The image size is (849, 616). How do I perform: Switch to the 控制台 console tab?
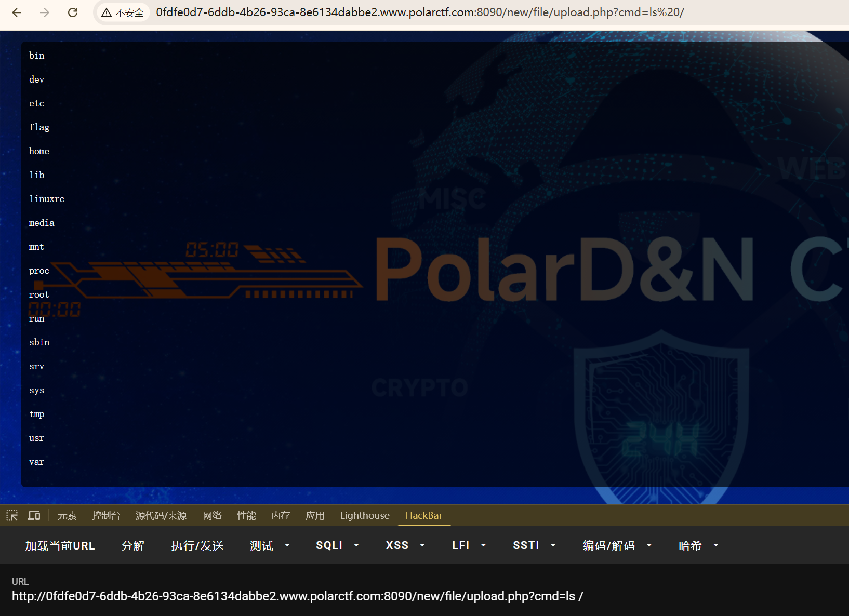106,515
